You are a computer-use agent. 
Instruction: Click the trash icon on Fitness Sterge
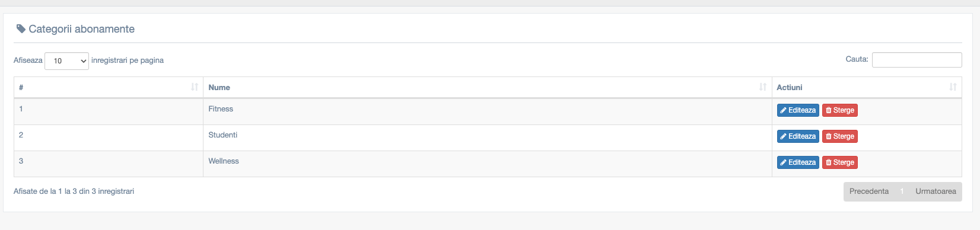tap(829, 110)
